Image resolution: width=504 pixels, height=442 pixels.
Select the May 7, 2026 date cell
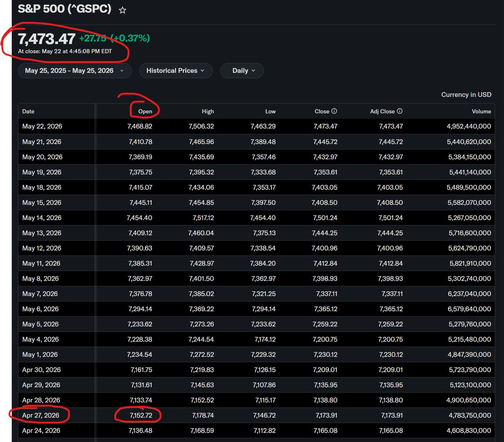tap(40, 294)
